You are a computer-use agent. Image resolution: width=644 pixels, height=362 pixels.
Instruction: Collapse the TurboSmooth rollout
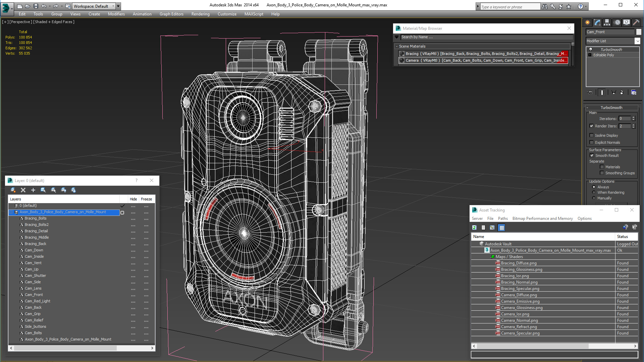[x=587, y=108]
